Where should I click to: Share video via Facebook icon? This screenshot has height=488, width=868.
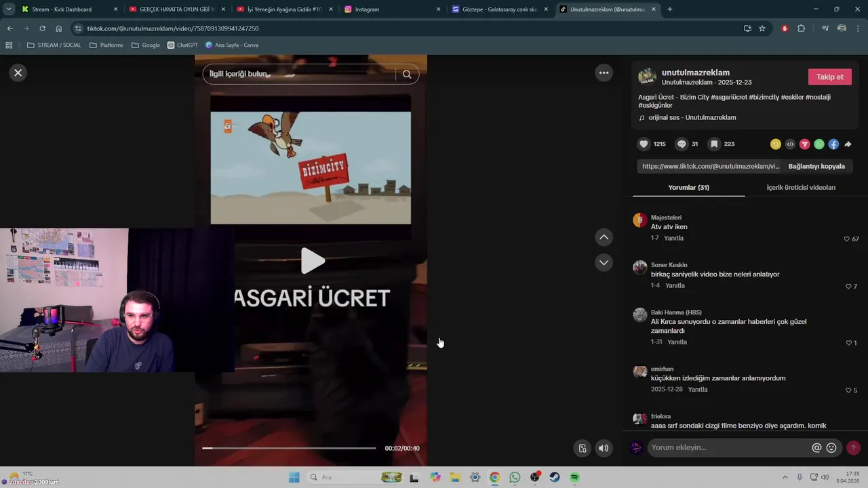tap(833, 144)
